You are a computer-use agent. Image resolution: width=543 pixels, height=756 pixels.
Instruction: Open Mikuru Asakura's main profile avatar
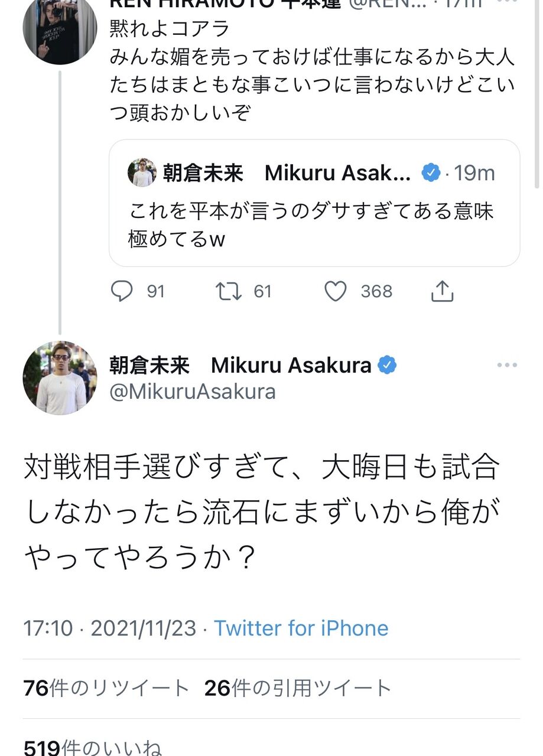pos(60,378)
